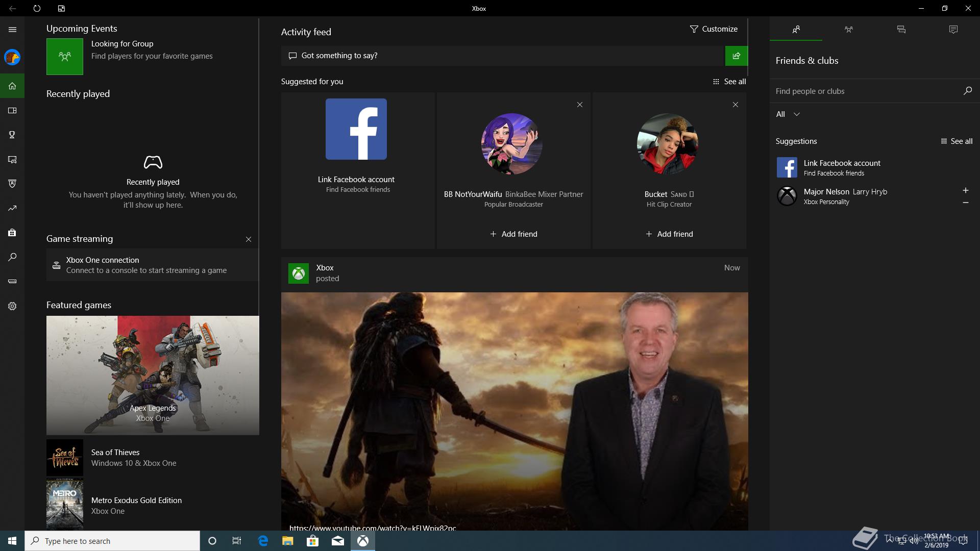Go to Home in the sidebar

[12, 86]
